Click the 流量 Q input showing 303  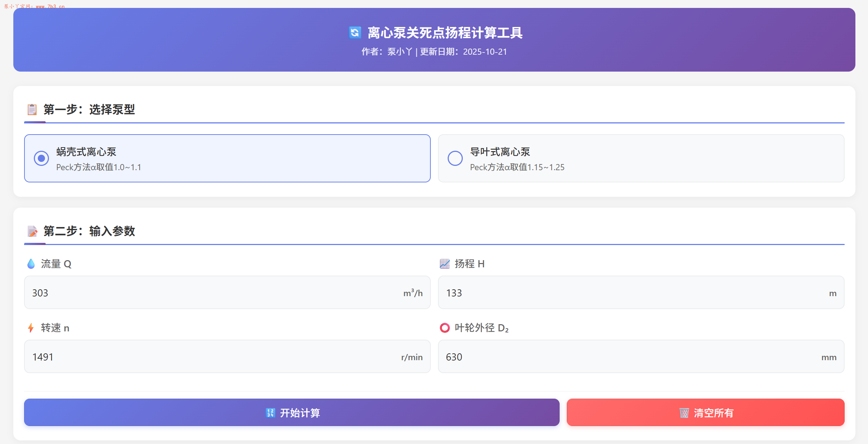pos(227,293)
